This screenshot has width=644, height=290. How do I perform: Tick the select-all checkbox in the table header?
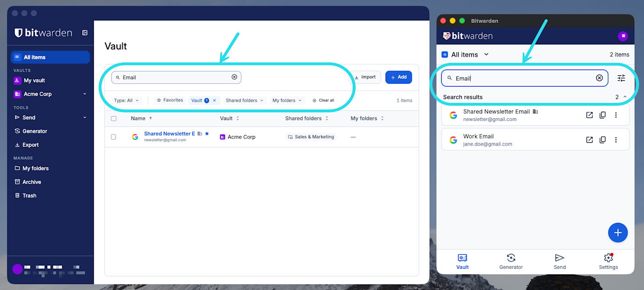click(114, 118)
